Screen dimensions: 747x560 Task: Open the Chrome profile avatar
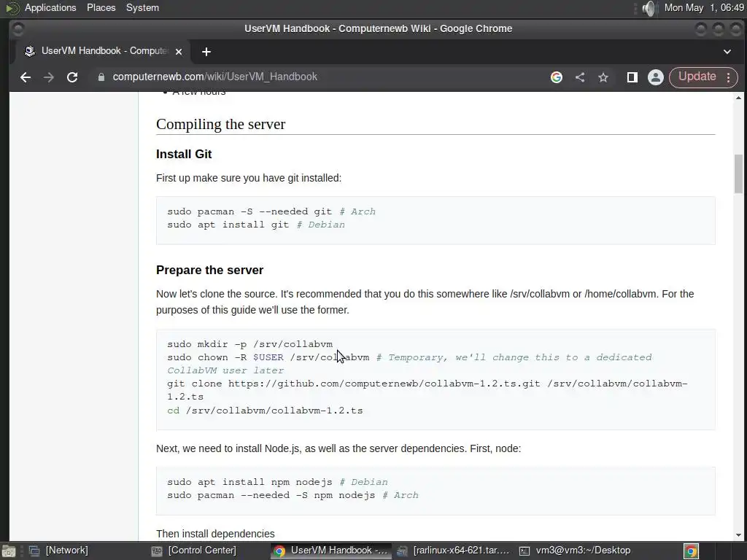[656, 77]
